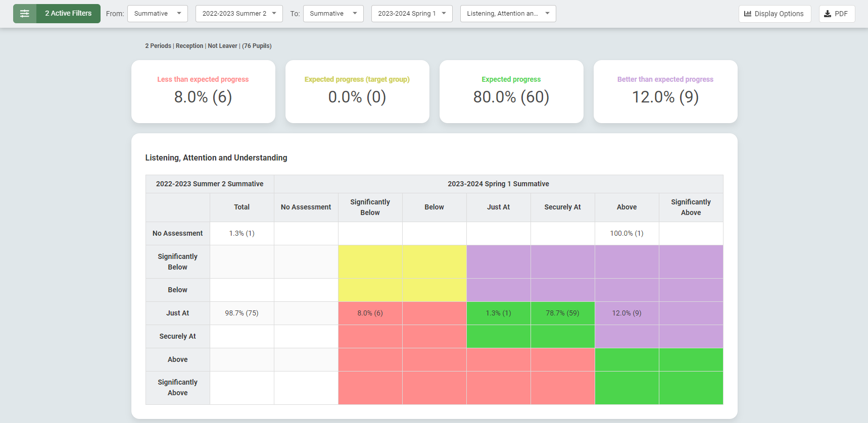Select the Expected progress (target group) card
This screenshot has width=868, height=423.
click(357, 91)
